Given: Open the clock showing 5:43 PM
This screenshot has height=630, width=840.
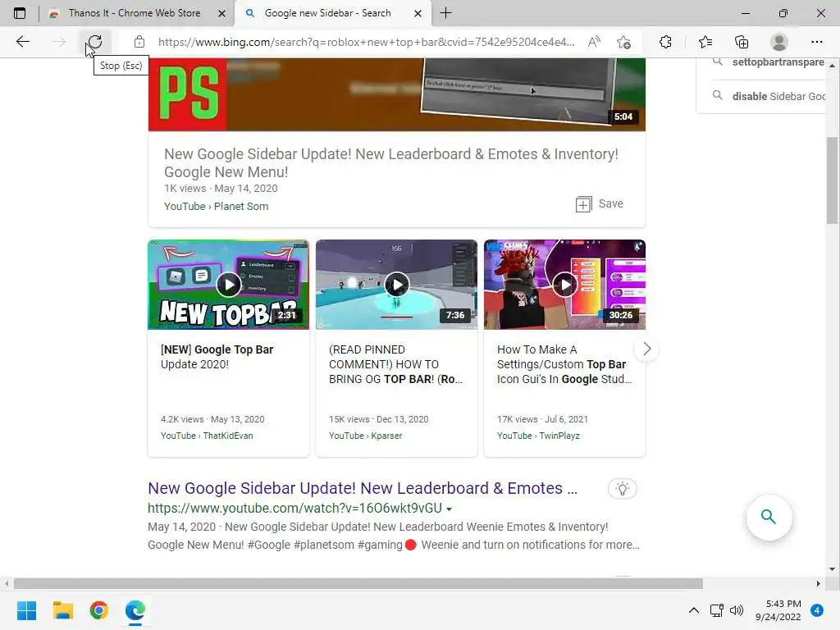Looking at the screenshot, I should (x=778, y=610).
